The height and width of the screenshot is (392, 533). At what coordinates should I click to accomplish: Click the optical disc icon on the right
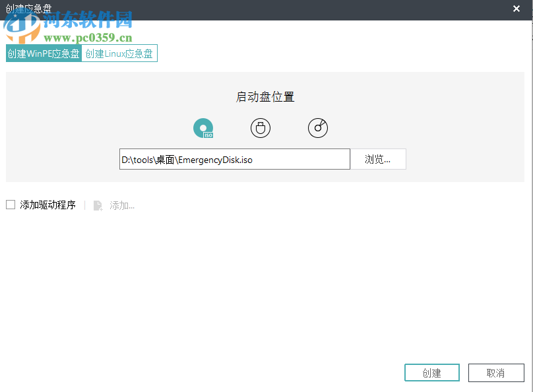(318, 128)
